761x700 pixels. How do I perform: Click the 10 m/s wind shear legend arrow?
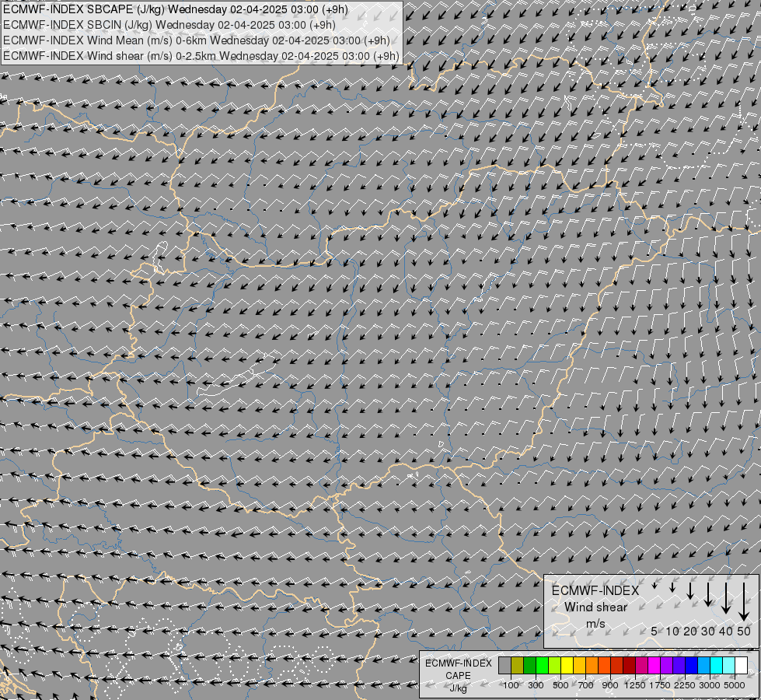point(672,587)
